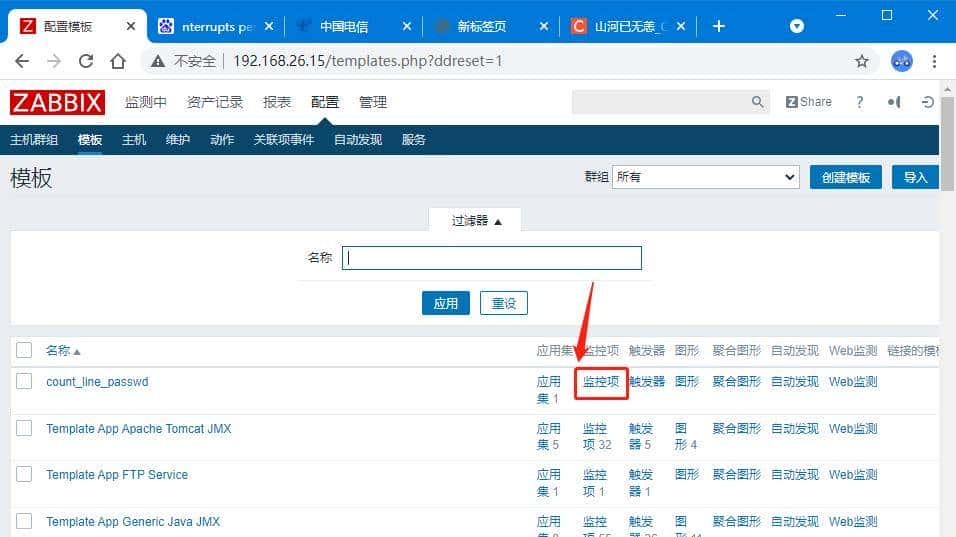
Task: Go to the 主机群组 submenu
Action: [34, 140]
